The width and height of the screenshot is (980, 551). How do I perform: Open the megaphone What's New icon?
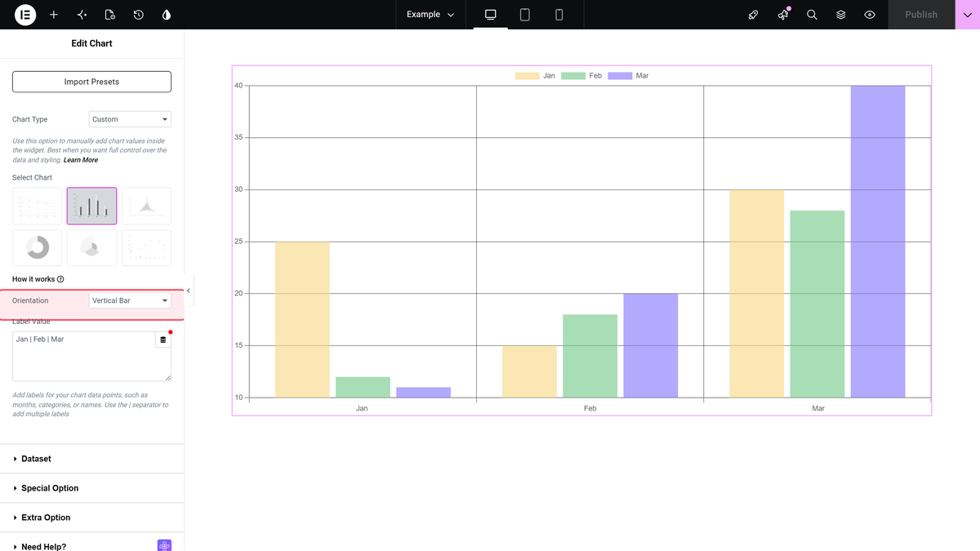click(783, 15)
